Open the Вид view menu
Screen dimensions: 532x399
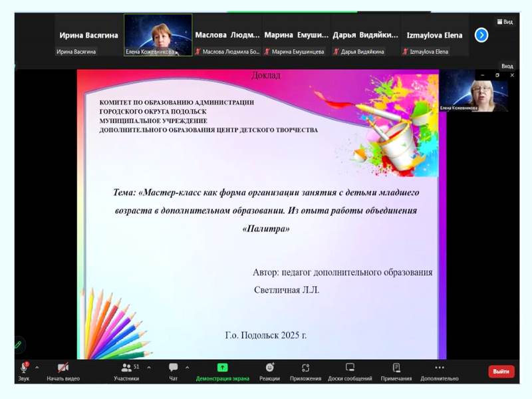click(x=504, y=21)
